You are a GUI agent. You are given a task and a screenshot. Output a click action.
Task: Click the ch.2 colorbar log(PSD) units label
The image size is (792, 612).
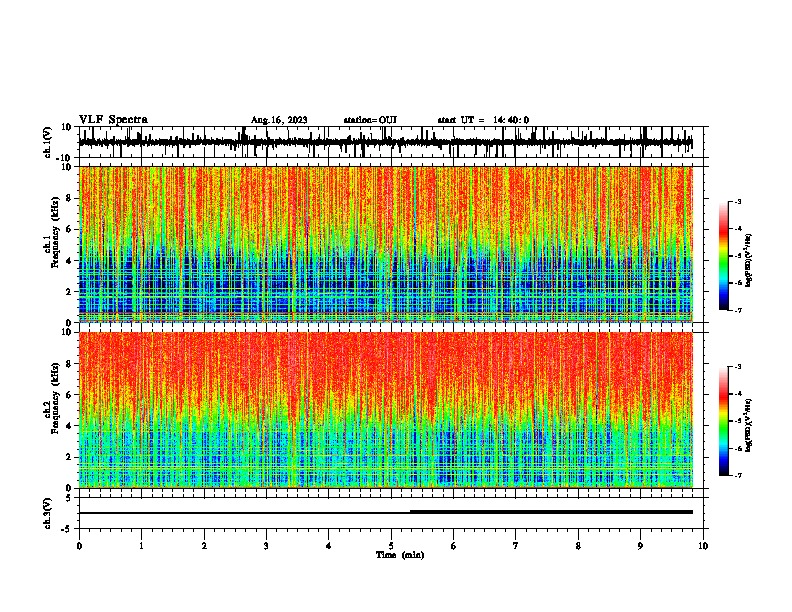[x=749, y=425]
